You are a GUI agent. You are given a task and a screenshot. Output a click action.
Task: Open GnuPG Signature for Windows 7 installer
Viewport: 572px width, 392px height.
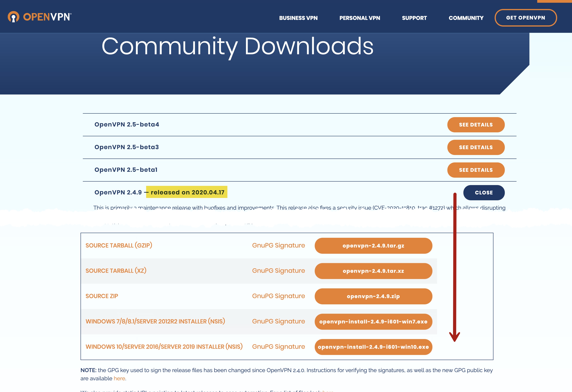point(278,321)
